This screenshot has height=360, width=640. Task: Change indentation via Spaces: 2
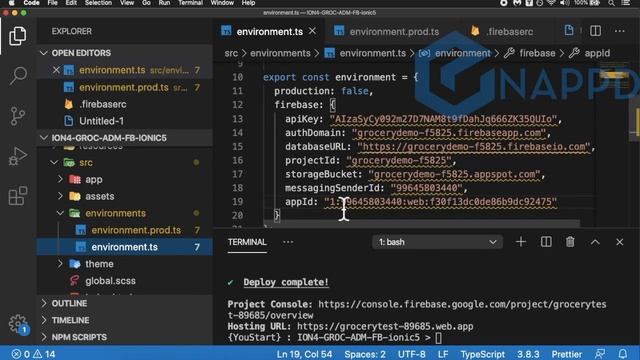coord(364,354)
